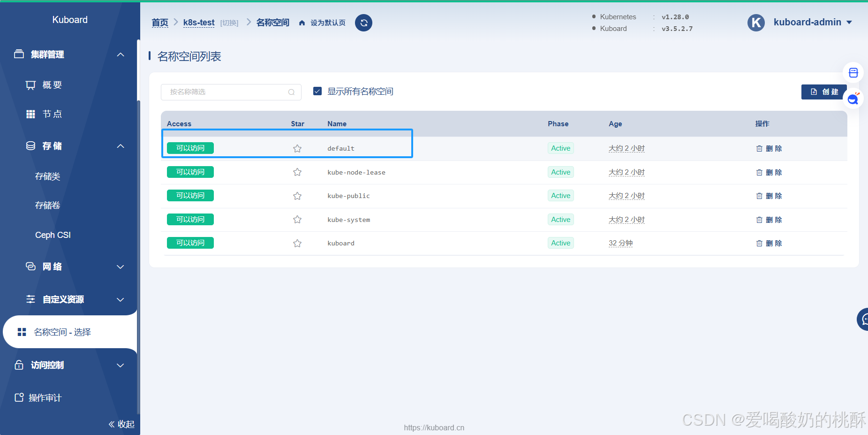Delete the kube-public namespace
Viewport: 868px width, 435px height.
coord(769,196)
